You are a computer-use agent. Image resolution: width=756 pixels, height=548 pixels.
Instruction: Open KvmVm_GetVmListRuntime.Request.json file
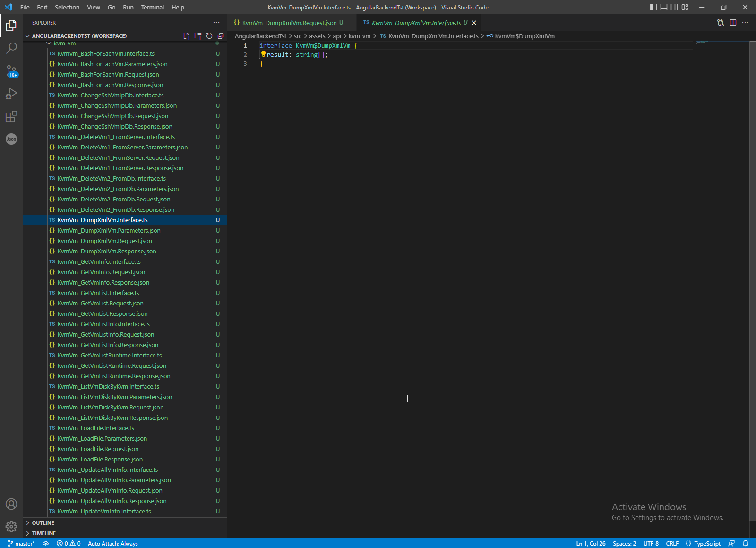[x=125, y=365]
